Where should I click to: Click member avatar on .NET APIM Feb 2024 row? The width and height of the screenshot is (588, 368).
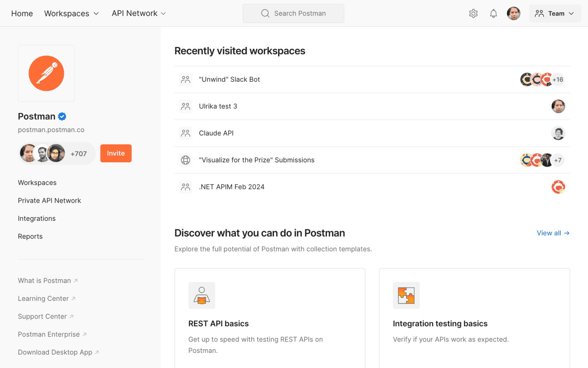558,187
